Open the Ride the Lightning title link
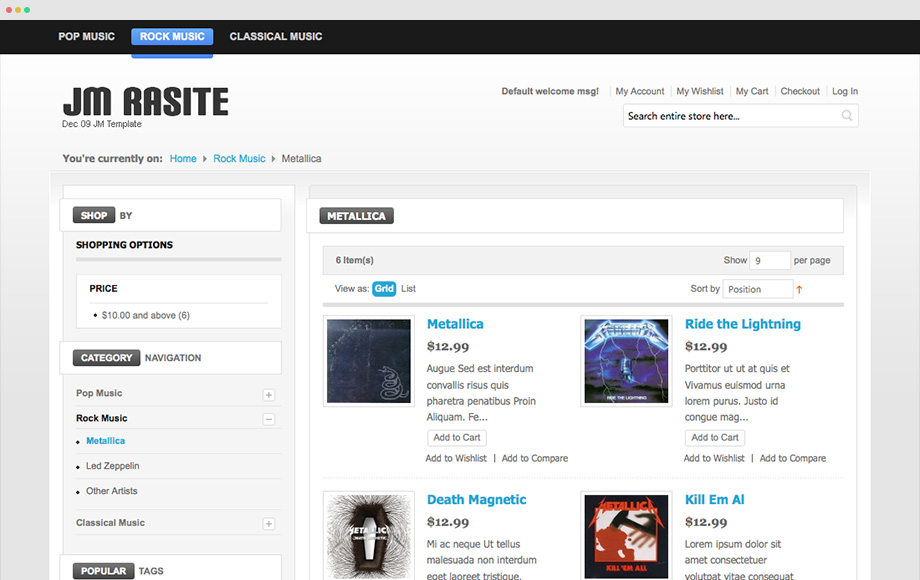The image size is (920, 580). click(x=743, y=324)
